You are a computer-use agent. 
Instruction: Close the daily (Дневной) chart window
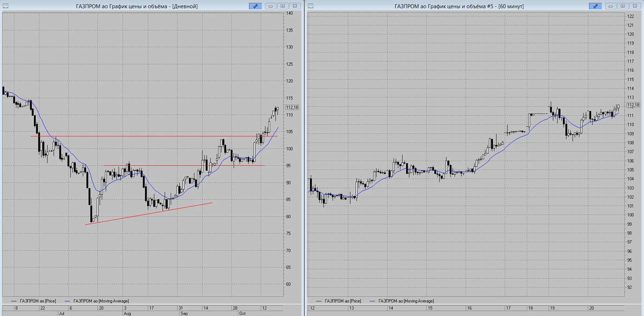pos(295,6)
